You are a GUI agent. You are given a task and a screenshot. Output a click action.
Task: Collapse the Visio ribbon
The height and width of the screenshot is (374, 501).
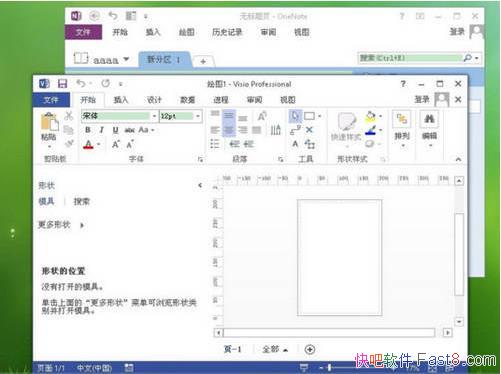point(458,159)
